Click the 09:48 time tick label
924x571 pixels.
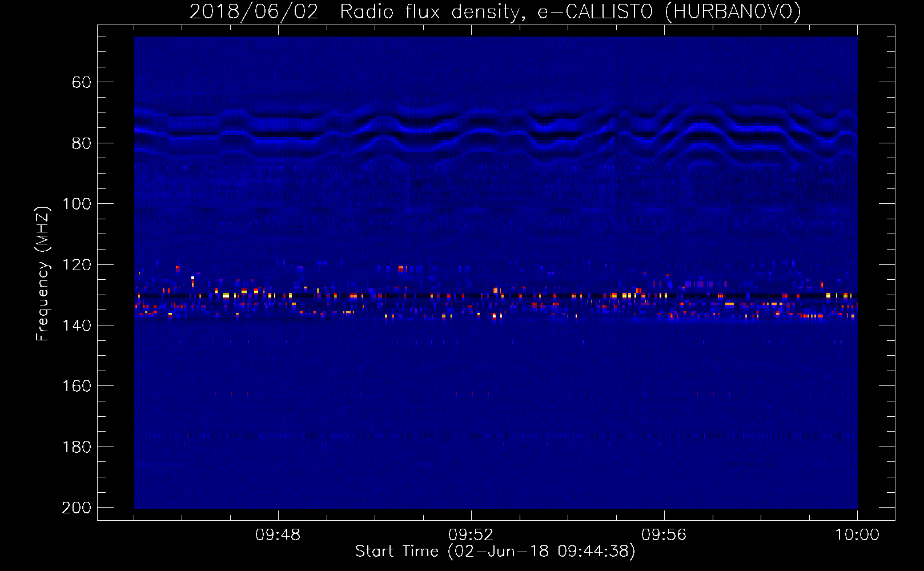(x=278, y=535)
